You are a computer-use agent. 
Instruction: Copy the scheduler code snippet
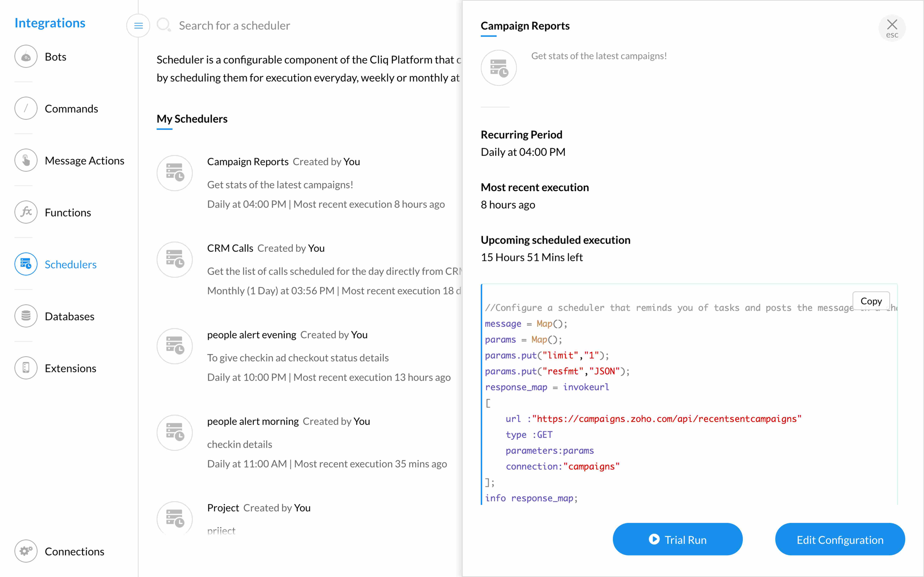point(871,301)
